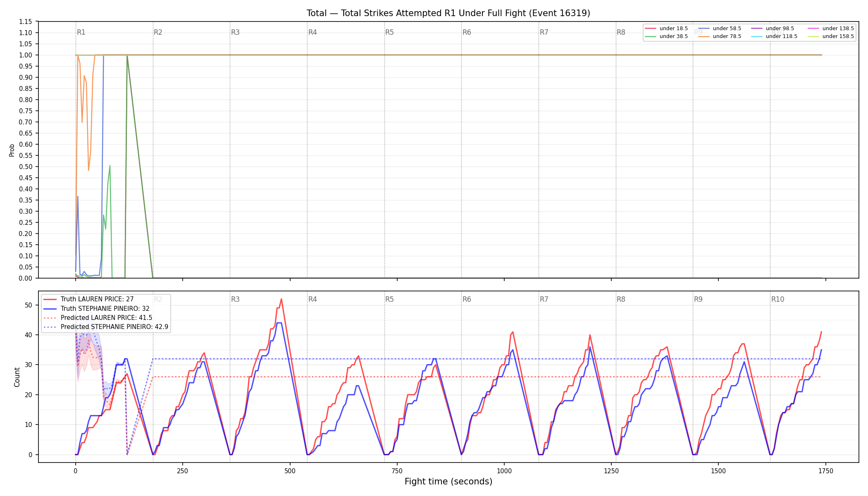The height and width of the screenshot is (496, 868).
Task: Click the R6 round label in count chart
Action: (x=467, y=299)
